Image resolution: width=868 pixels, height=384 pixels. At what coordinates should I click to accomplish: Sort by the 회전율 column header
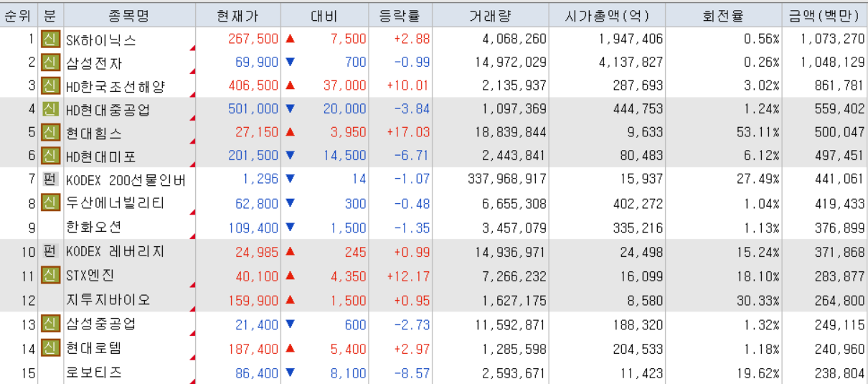click(x=723, y=15)
